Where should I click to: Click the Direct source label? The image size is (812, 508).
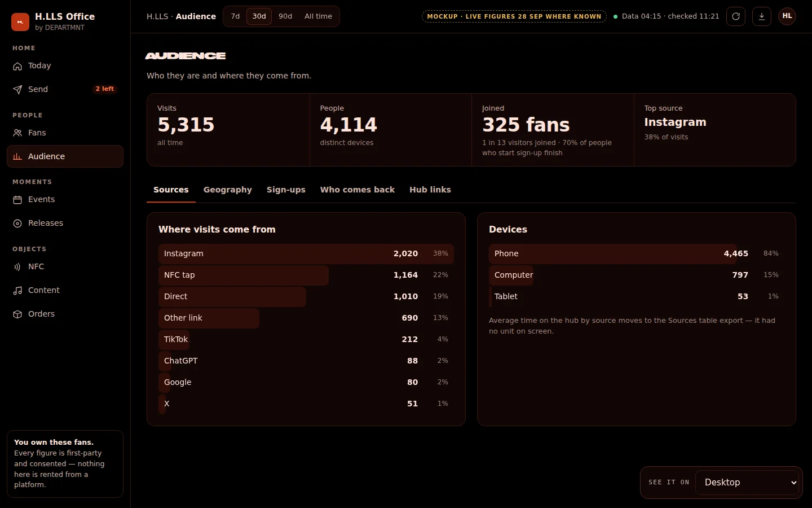[175, 297]
